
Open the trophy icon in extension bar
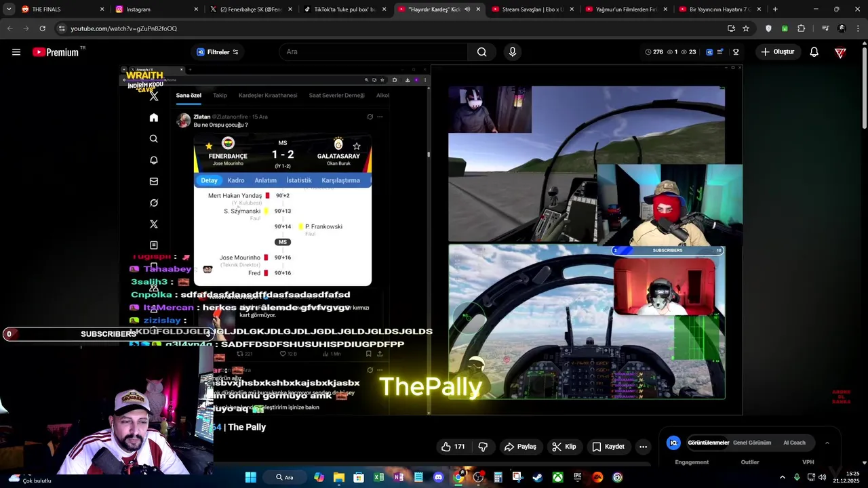tap(736, 52)
